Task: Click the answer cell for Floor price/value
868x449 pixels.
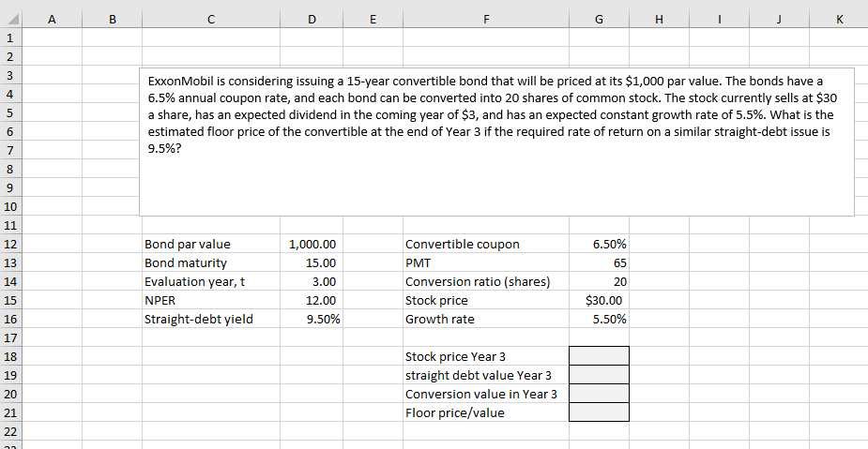Action: [x=599, y=412]
